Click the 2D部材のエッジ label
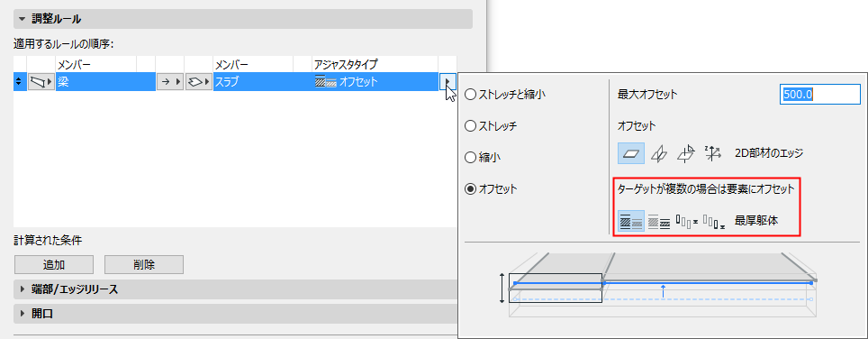The image size is (868, 339). pyautogui.click(x=769, y=153)
